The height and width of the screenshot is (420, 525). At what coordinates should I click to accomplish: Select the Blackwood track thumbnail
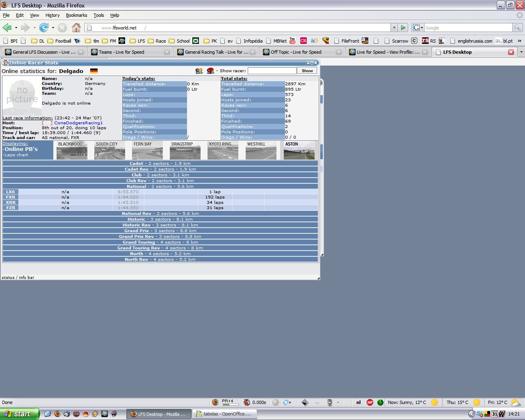(x=72, y=150)
